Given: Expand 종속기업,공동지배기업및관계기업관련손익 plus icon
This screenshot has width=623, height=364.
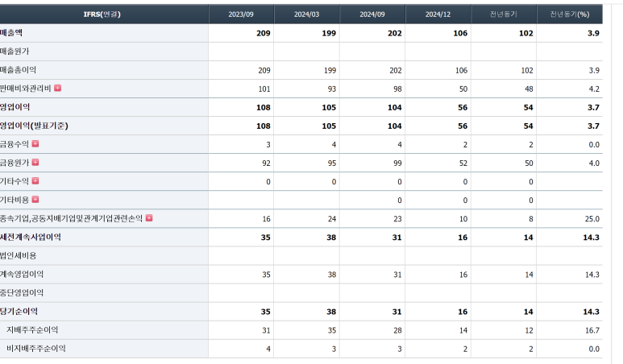Looking at the screenshot, I should coord(149,218).
